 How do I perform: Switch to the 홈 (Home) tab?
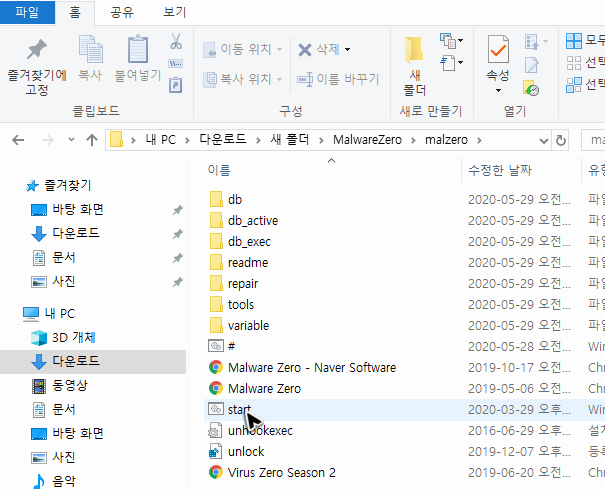coord(75,12)
